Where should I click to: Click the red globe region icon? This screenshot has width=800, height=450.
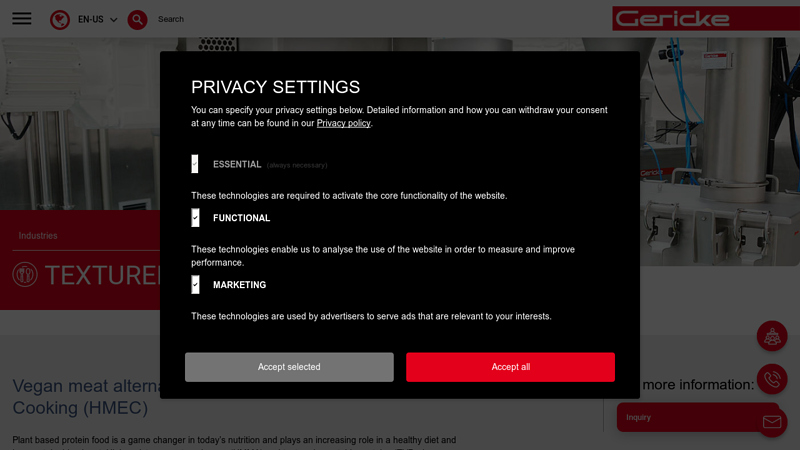click(60, 19)
